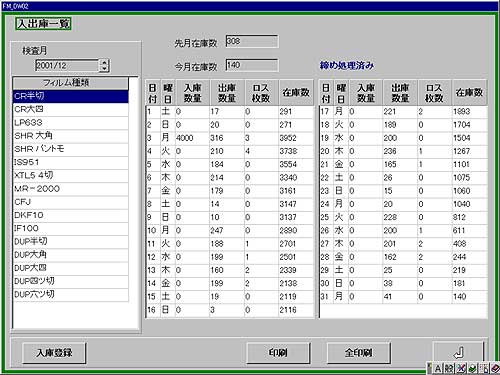Select DUP半切 in the film list
The image size is (500, 375).
pyautogui.click(x=70, y=242)
